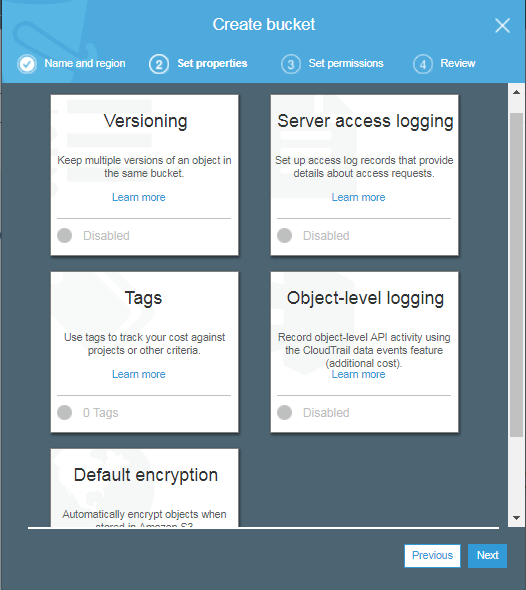
Task: Click the scrollbar up arrow
Action: pyautogui.click(x=516, y=92)
